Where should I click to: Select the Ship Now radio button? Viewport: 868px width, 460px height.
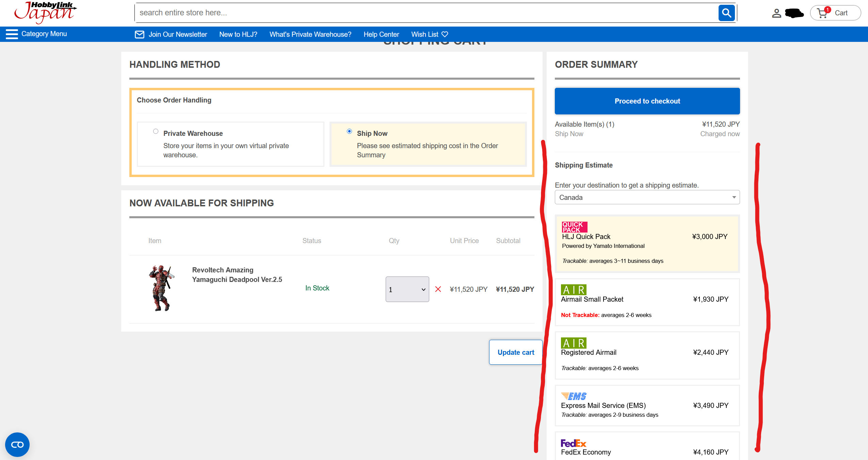[349, 131]
